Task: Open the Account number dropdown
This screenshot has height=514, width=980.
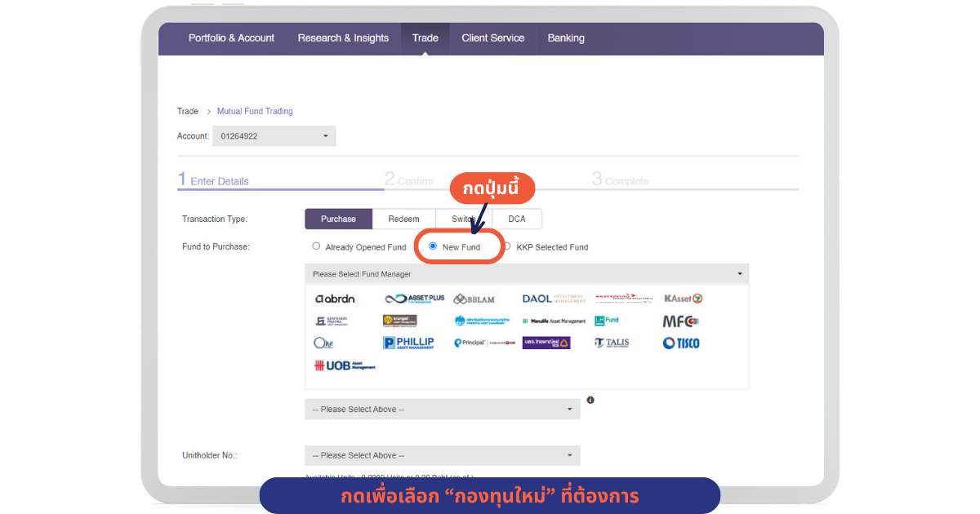Action: coord(274,136)
